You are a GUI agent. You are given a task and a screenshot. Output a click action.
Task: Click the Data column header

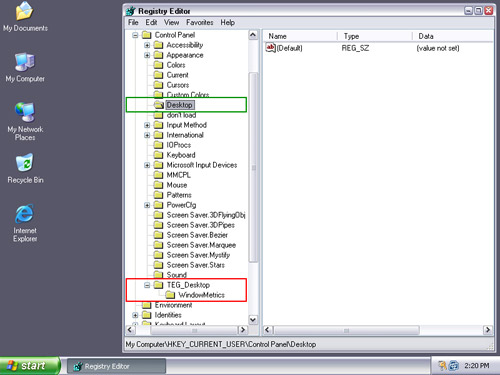click(453, 36)
